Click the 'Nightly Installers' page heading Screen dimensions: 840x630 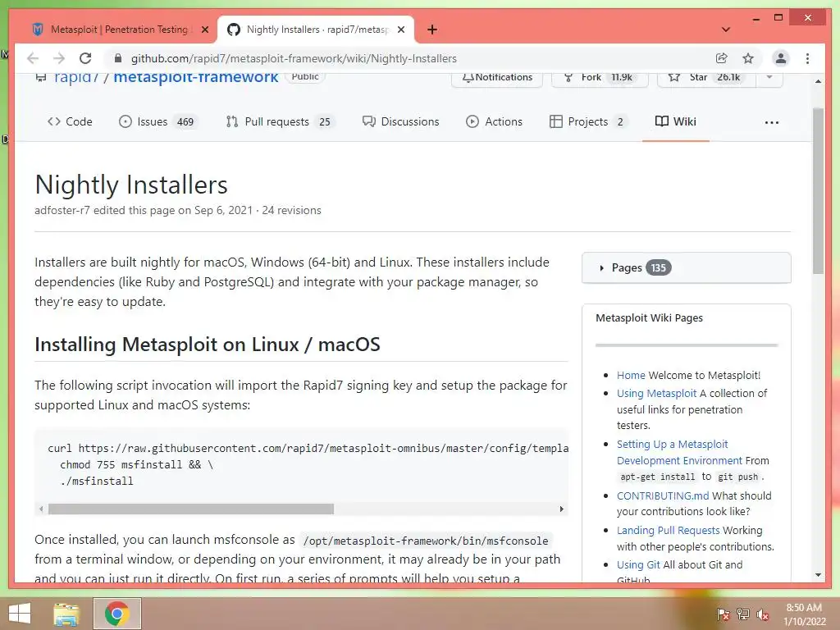[131, 185]
